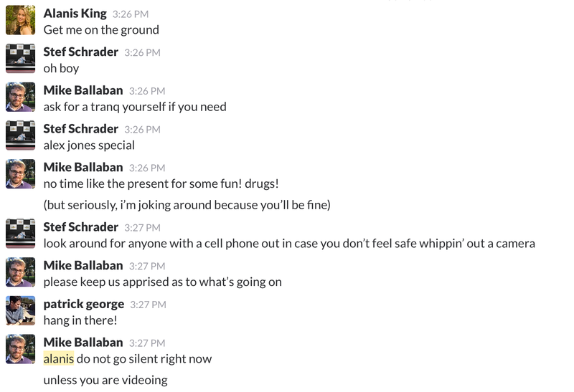Click the 3:26 PM timestamp on 'alex jones special'
This screenshot has width=574, height=392.
coord(142,130)
